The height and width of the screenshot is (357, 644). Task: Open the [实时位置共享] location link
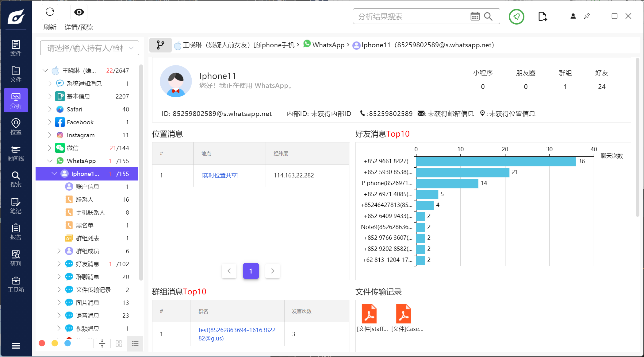tap(220, 175)
